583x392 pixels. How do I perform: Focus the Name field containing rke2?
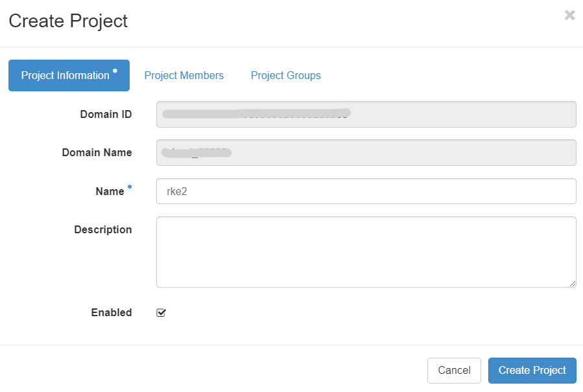[366, 191]
